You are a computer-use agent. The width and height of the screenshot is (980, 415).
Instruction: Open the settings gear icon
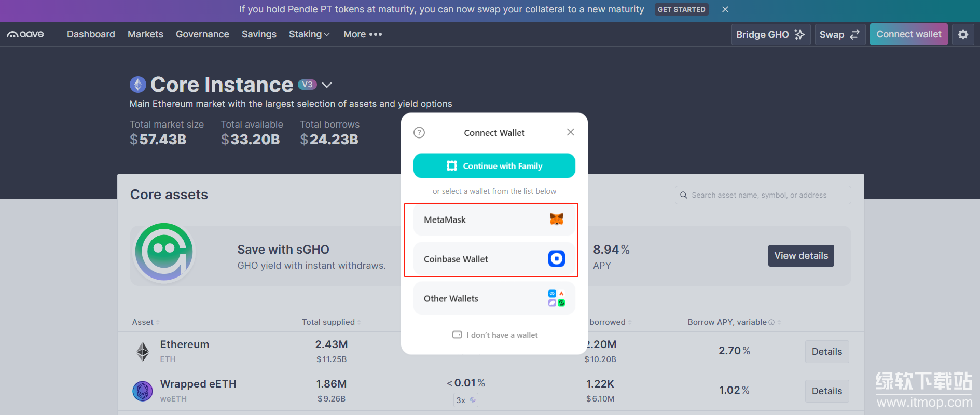tap(963, 34)
